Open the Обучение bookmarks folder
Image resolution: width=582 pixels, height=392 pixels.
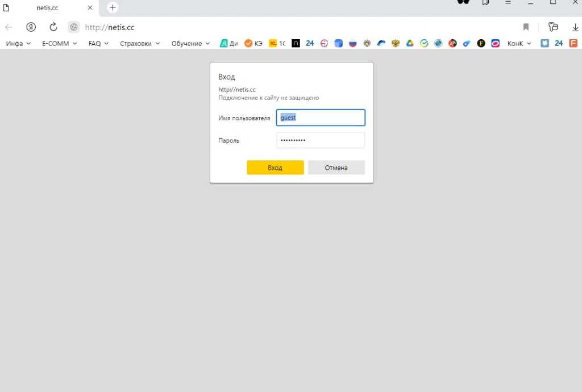[x=190, y=43]
